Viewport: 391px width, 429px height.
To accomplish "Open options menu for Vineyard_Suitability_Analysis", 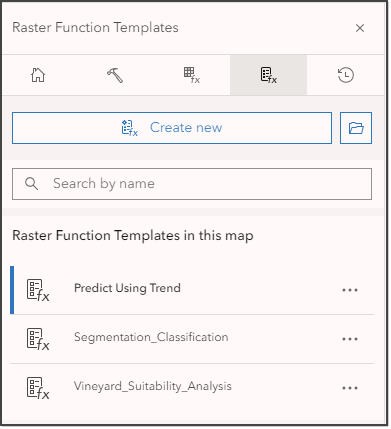I will 350,388.
